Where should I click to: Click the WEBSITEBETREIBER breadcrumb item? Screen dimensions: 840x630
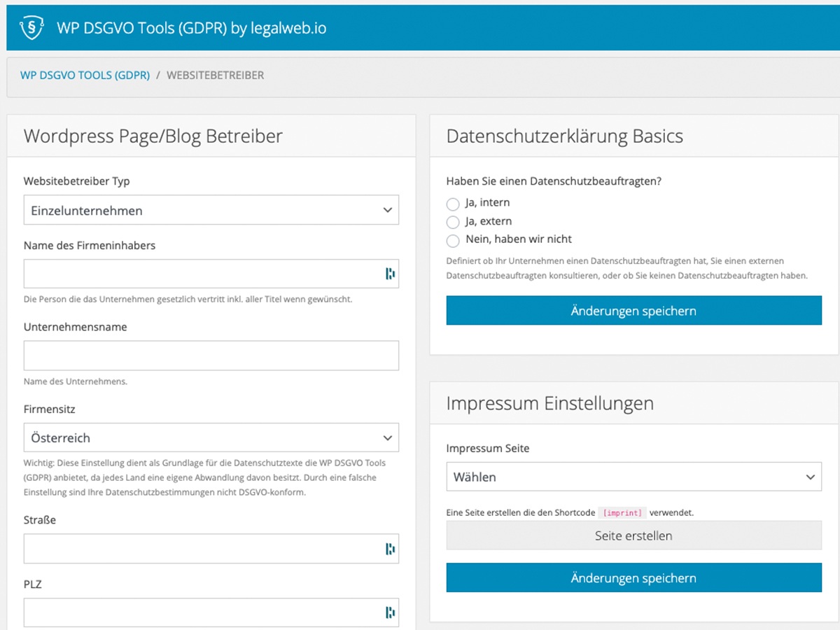[x=216, y=75]
